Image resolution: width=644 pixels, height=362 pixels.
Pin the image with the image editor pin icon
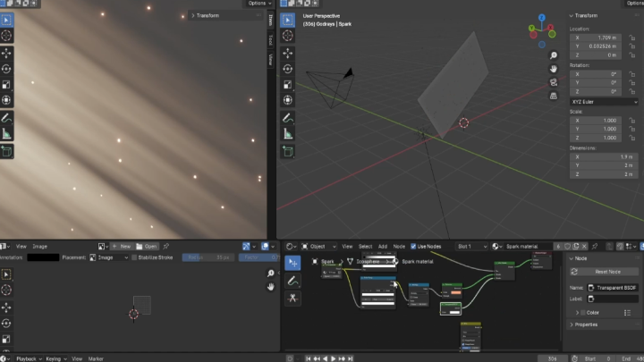click(166, 247)
